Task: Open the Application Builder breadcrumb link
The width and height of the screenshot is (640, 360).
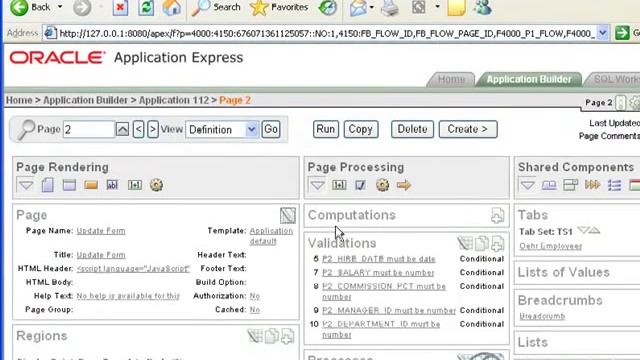Action: [x=85, y=100]
